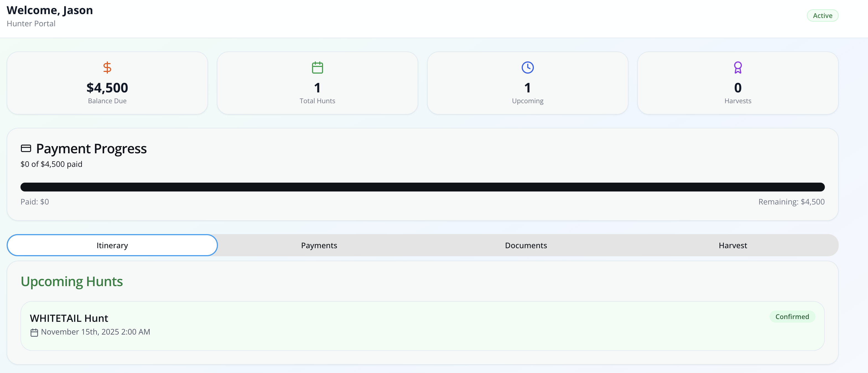Viewport: 868px width, 373px height.
Task: Switch to the Itinerary tab
Action: point(112,245)
